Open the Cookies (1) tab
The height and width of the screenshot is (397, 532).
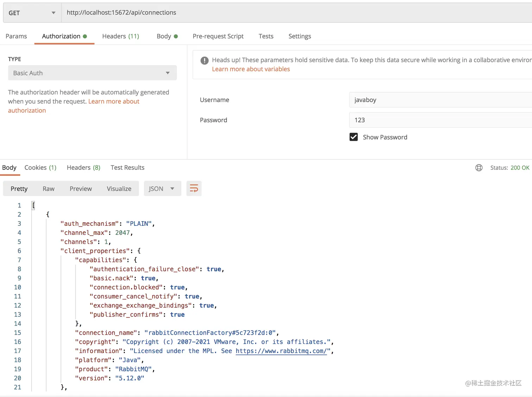click(x=40, y=167)
